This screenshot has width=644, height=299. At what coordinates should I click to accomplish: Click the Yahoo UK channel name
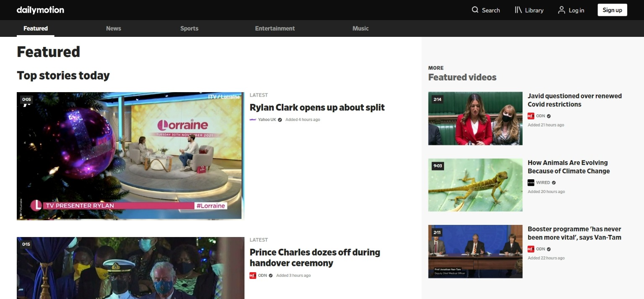pos(267,120)
